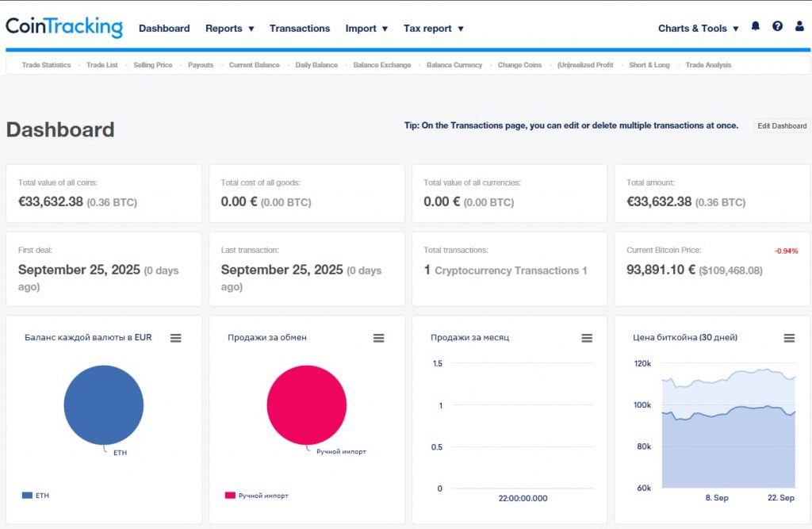Screen dimensions: 812x529
Task: Toggle the Ручной импорт legend entry
Action: pyautogui.click(x=256, y=496)
